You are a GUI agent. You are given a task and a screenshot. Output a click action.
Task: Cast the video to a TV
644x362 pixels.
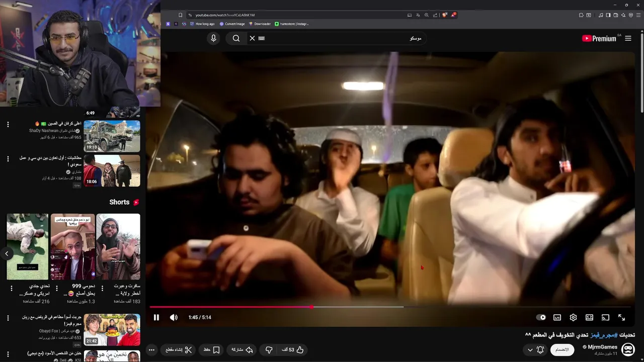(605, 317)
